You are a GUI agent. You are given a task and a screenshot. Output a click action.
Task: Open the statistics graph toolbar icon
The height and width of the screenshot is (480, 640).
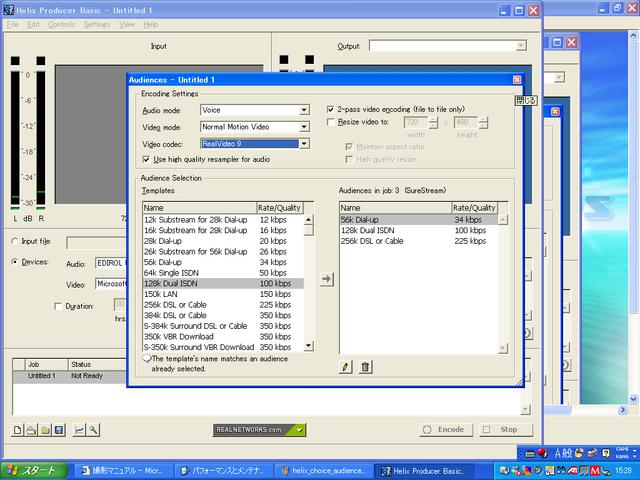(x=79, y=430)
